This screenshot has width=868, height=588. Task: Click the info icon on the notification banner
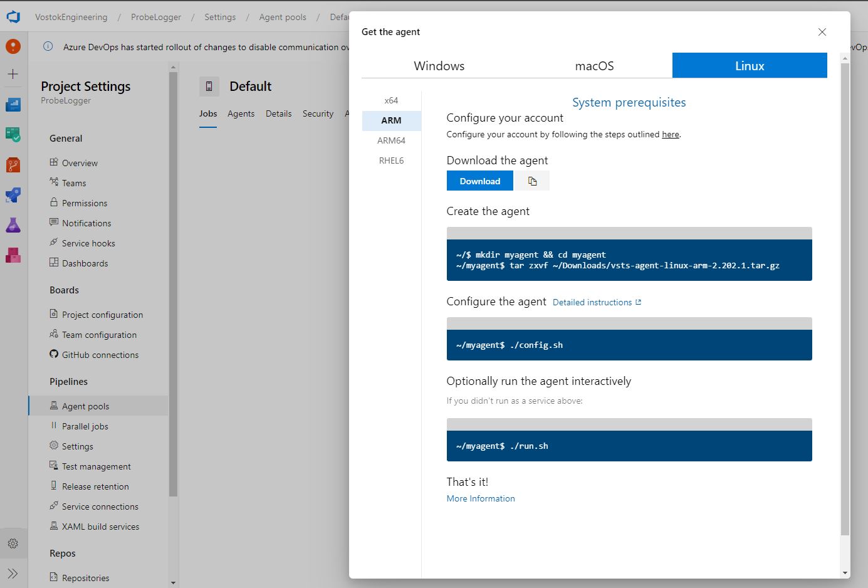pos(48,46)
